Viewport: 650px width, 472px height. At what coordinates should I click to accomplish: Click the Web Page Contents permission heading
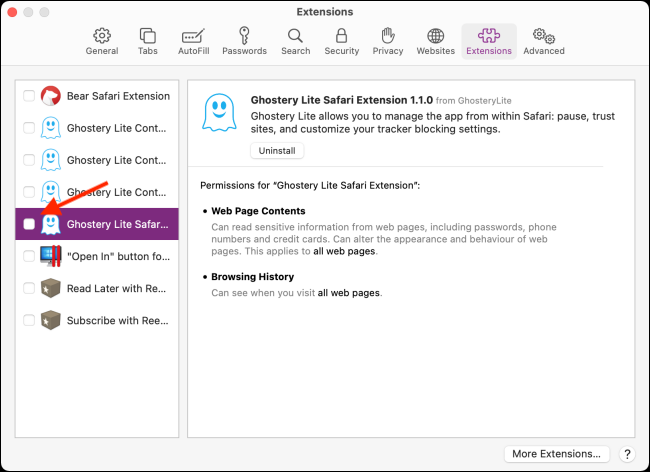pos(258,211)
